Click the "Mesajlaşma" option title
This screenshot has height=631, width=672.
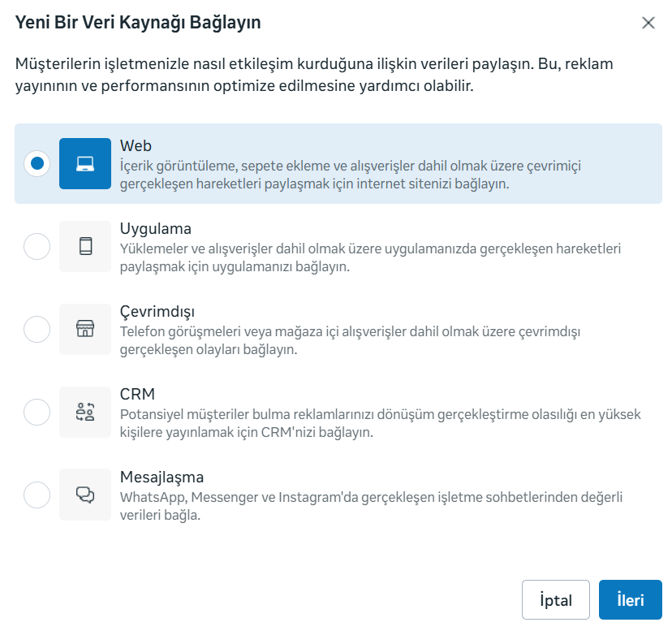coord(162,478)
